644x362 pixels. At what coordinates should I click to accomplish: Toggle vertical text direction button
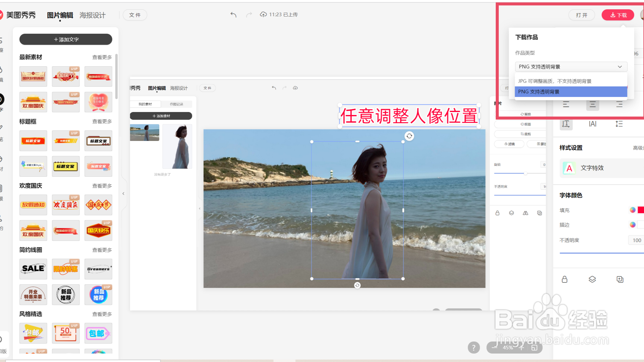pyautogui.click(x=566, y=124)
